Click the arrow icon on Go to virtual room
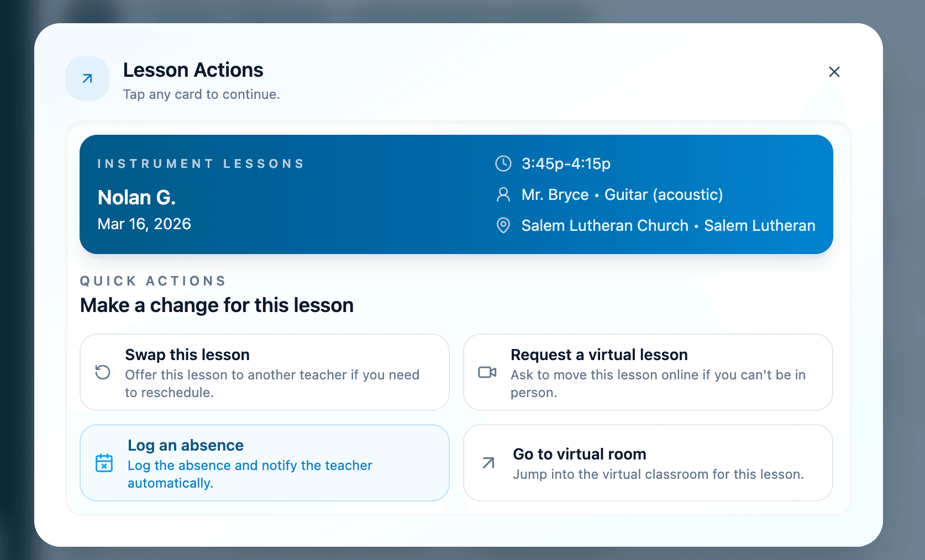 tap(487, 463)
